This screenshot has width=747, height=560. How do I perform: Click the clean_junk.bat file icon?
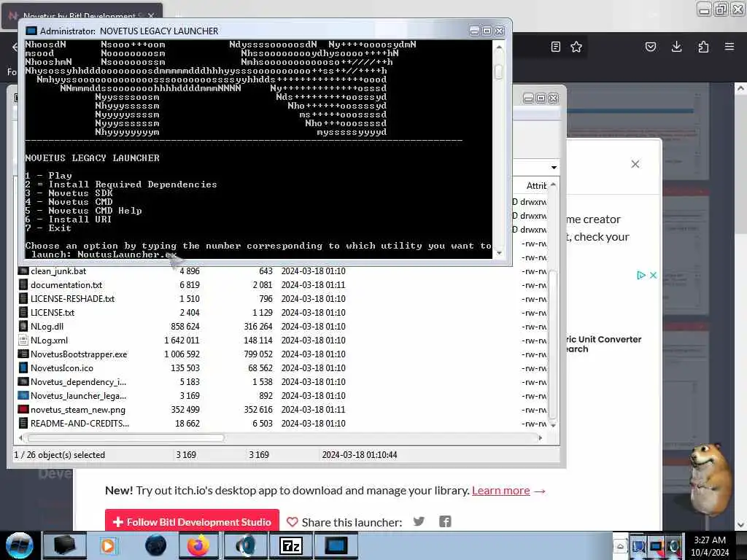[x=23, y=271]
